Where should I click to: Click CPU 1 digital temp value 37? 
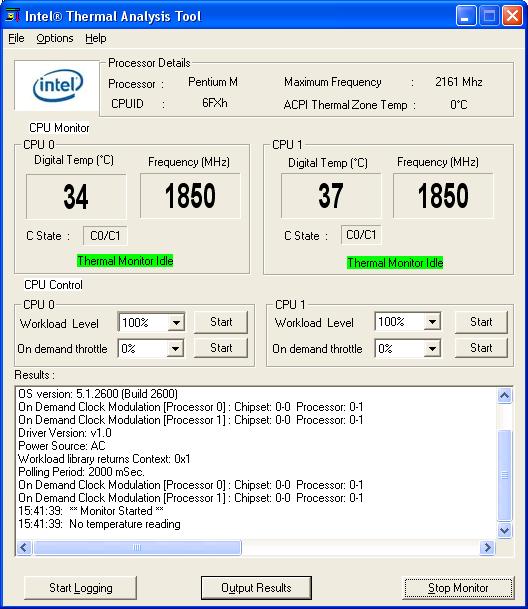[x=331, y=195]
